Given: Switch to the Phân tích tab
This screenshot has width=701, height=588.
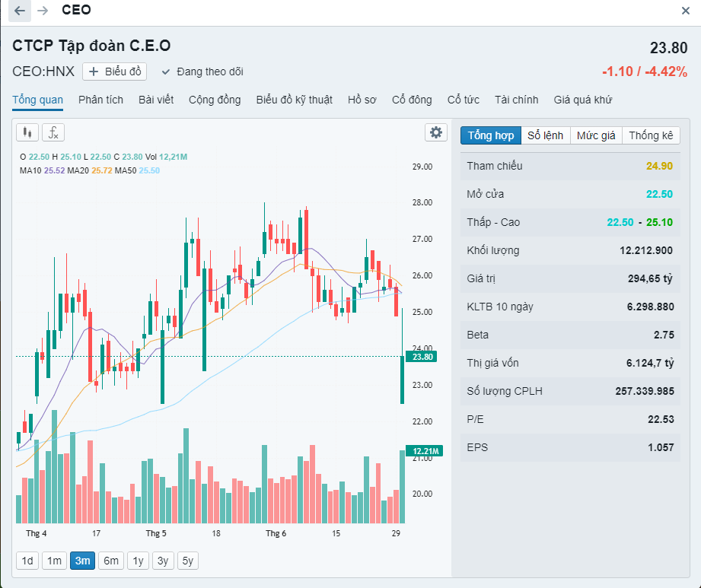Looking at the screenshot, I should click(x=100, y=100).
